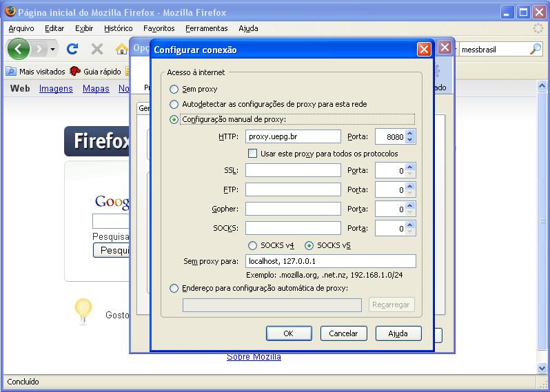
Task: Click the FTP proxy address field
Action: pos(293,189)
